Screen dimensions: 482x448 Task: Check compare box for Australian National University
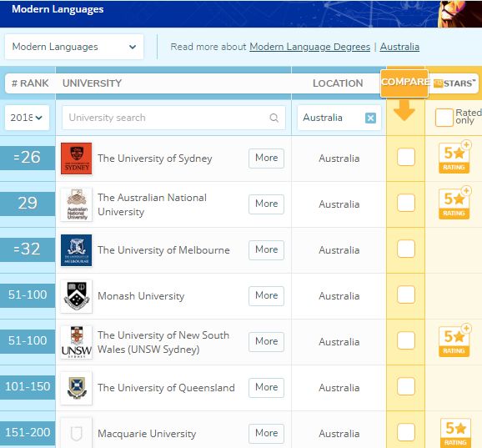pos(406,203)
